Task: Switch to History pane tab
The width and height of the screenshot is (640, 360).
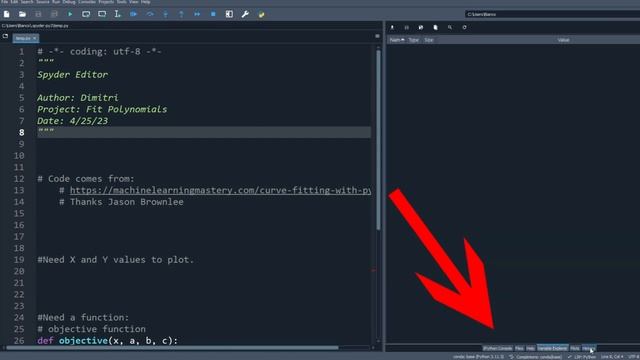Action: click(589, 348)
